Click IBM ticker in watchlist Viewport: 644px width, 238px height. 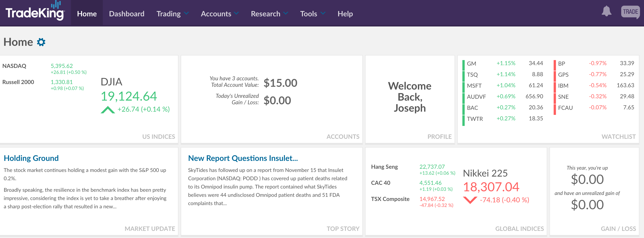coord(563,86)
